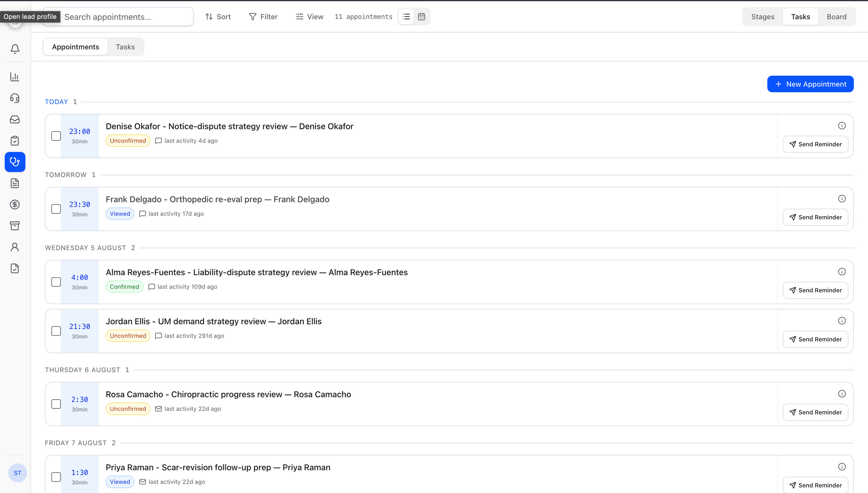Open the dollar billing icon
This screenshot has height=493, width=868.
(x=15, y=205)
